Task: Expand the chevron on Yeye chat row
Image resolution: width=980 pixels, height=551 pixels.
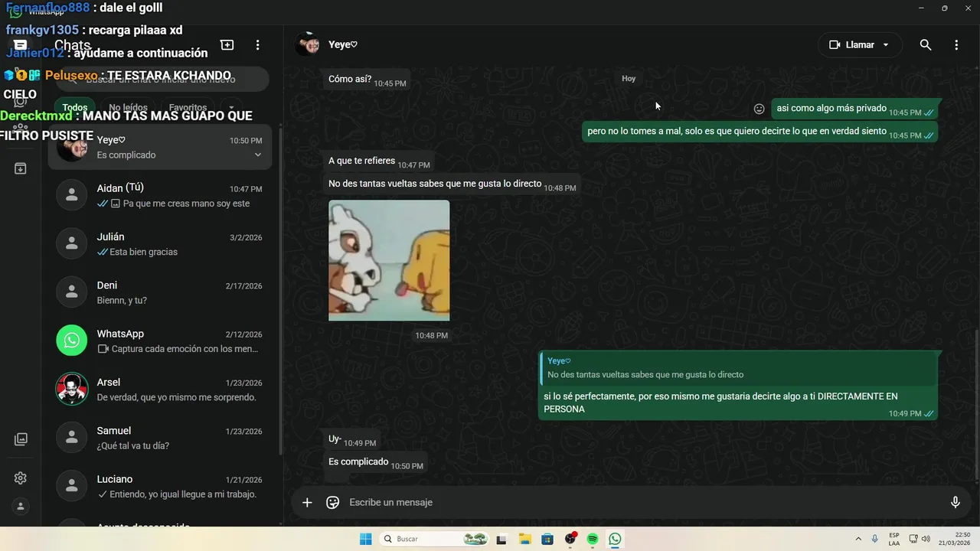Action: tap(258, 155)
